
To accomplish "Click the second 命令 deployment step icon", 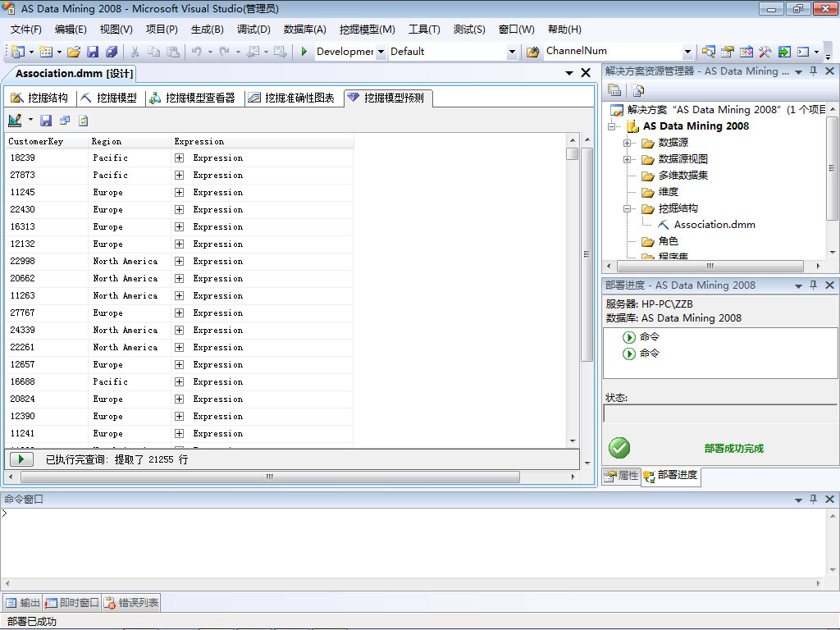I will click(629, 354).
